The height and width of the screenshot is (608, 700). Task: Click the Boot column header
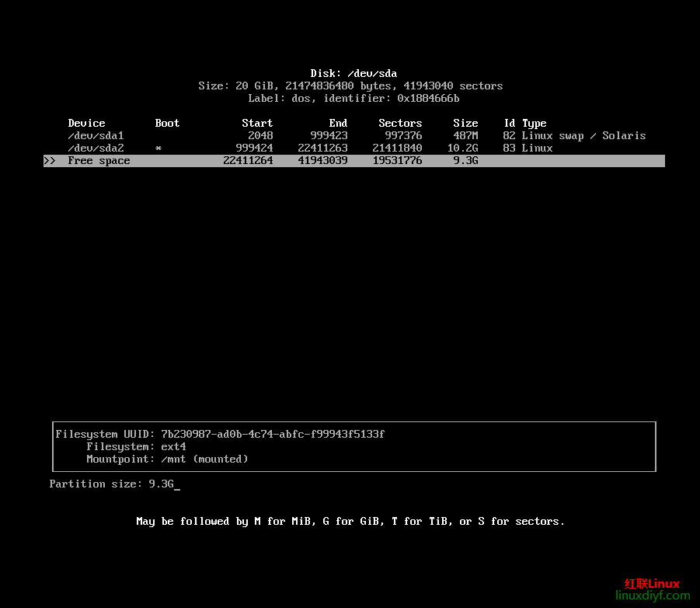(x=167, y=123)
